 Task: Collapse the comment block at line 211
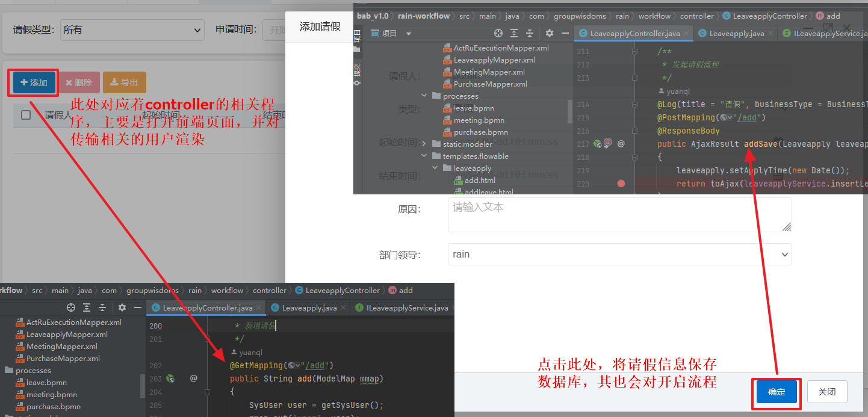[x=634, y=52]
